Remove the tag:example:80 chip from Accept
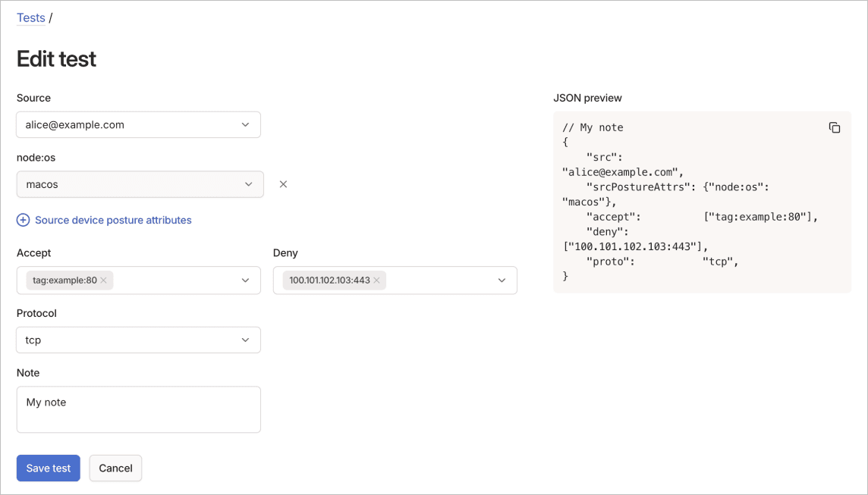The height and width of the screenshot is (495, 868). [104, 280]
